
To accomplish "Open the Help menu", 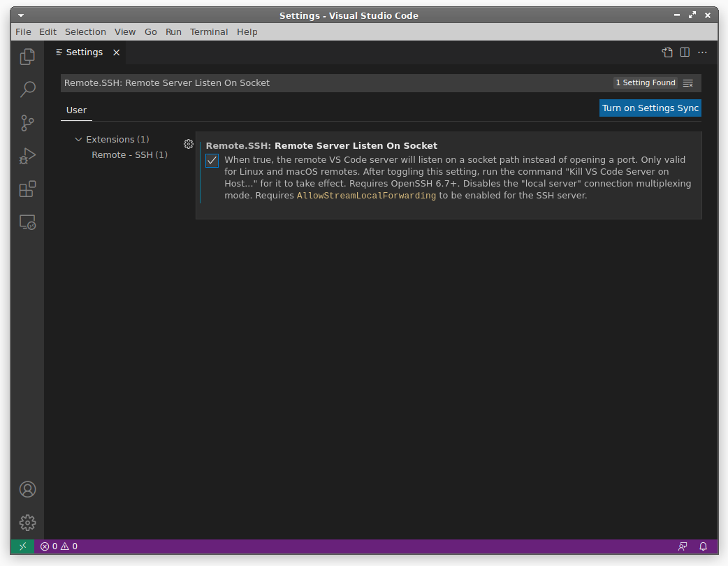I will click(247, 32).
